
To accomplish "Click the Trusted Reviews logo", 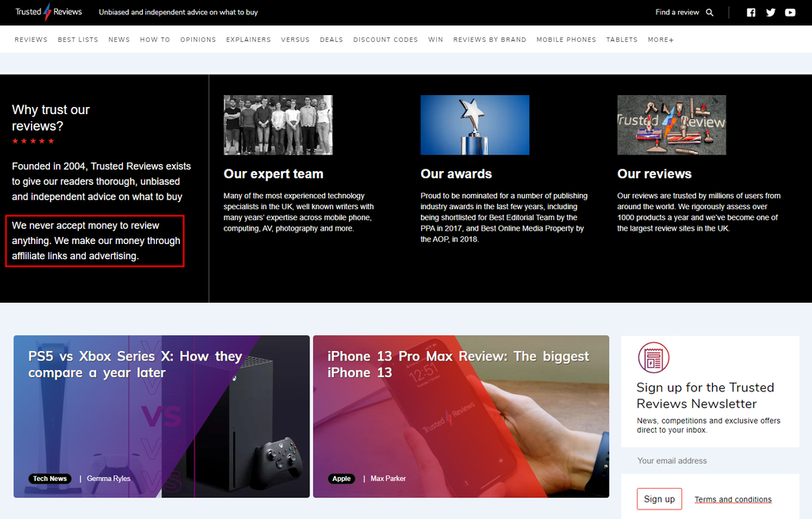I will pyautogui.click(x=48, y=12).
